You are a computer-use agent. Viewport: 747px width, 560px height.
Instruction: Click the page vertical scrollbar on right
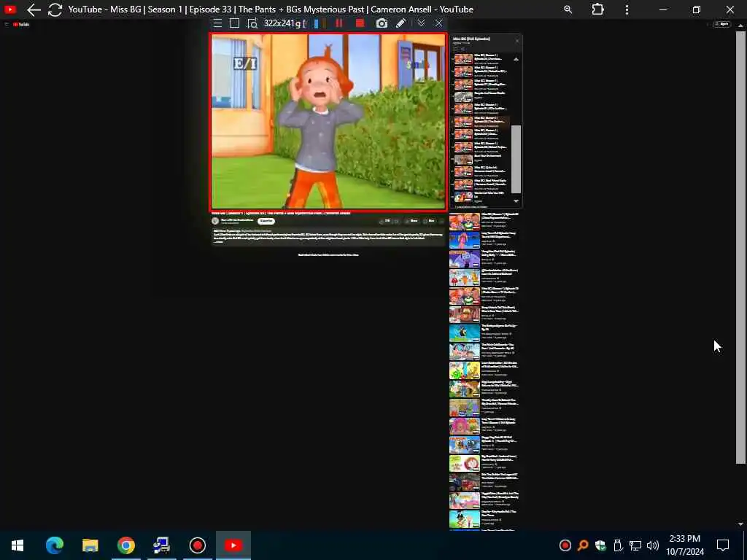pyautogui.click(x=740, y=248)
